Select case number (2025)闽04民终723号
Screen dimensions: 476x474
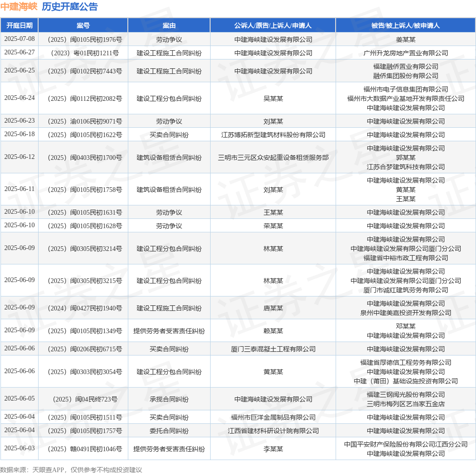click(x=85, y=399)
